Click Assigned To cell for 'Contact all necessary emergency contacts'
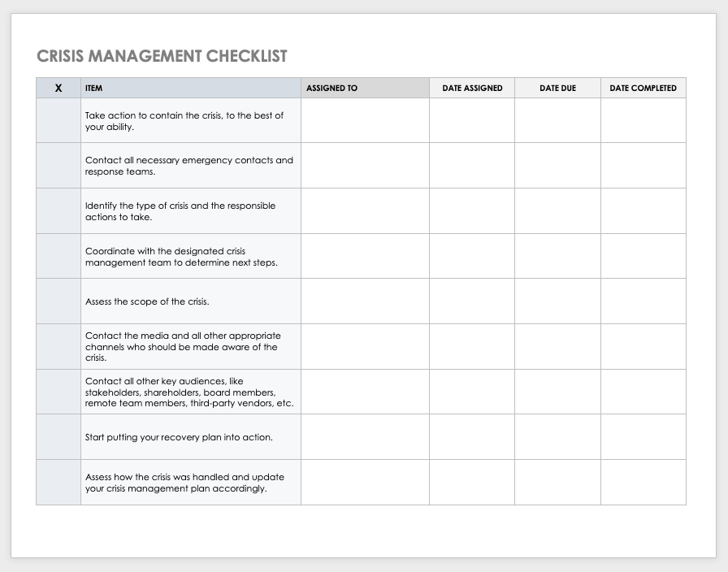This screenshot has height=572, width=728. tap(365, 166)
